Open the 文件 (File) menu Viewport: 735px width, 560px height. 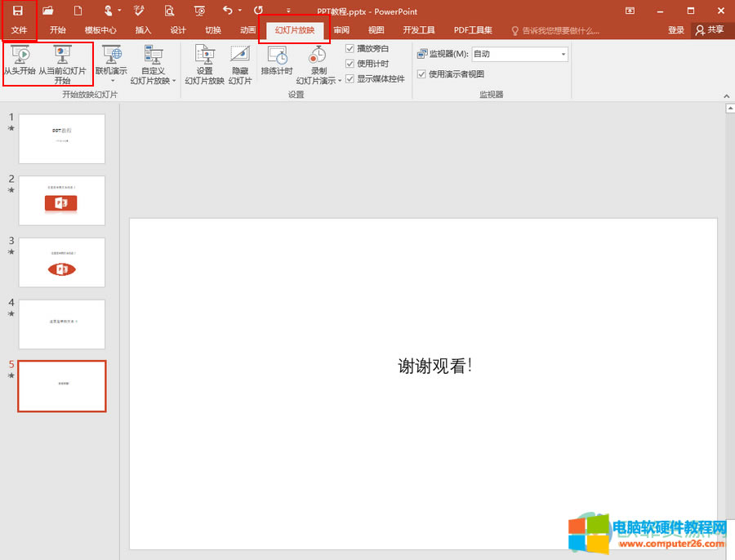pyautogui.click(x=18, y=29)
